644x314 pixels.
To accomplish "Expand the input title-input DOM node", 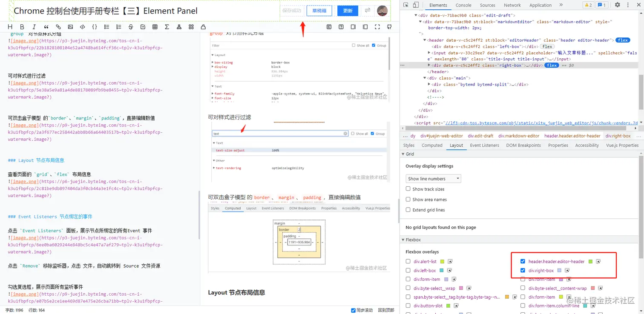I will click(429, 53).
